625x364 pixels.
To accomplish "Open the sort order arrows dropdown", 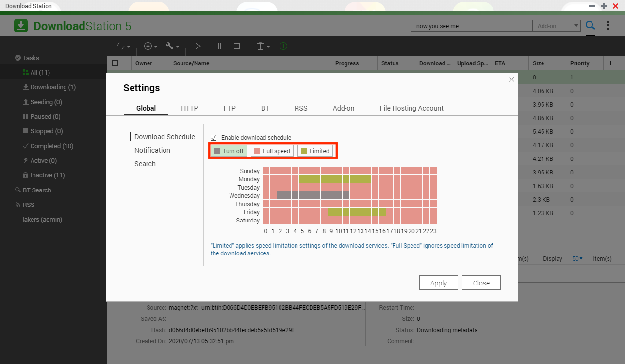I will tap(123, 47).
